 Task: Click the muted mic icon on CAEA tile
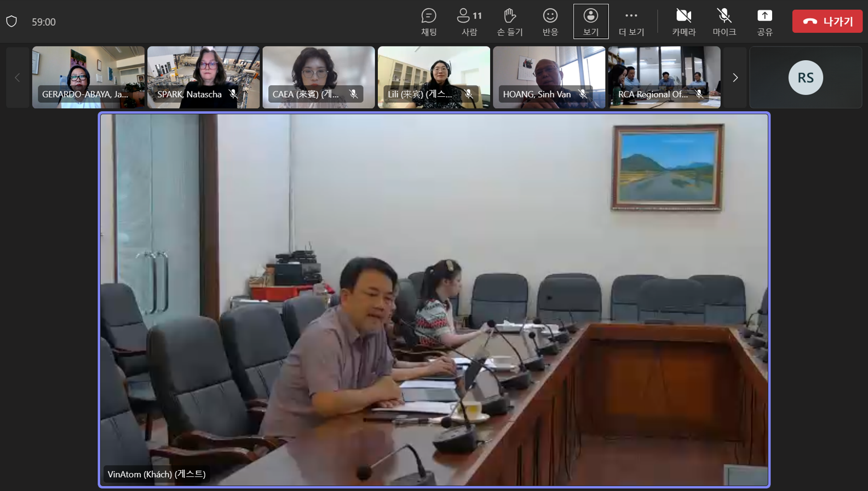[x=354, y=94]
